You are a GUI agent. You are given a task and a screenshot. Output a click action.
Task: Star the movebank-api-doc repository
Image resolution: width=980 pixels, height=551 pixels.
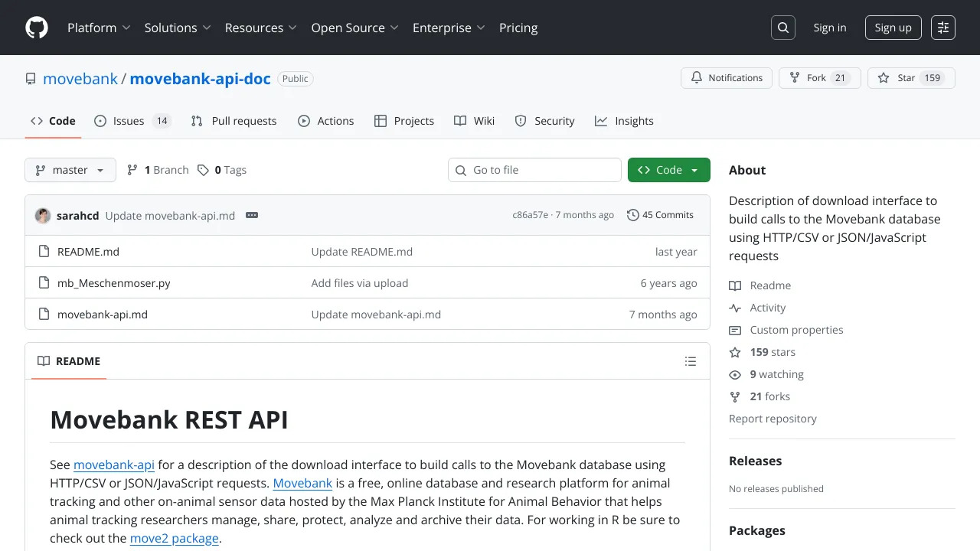coord(911,78)
